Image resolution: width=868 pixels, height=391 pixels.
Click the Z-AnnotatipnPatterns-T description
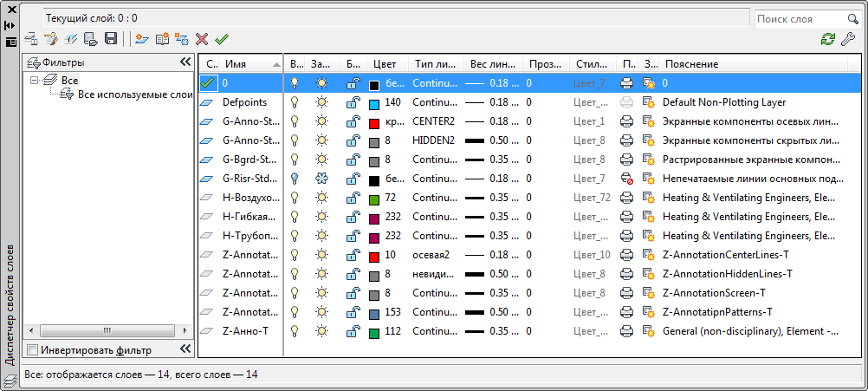point(717,312)
